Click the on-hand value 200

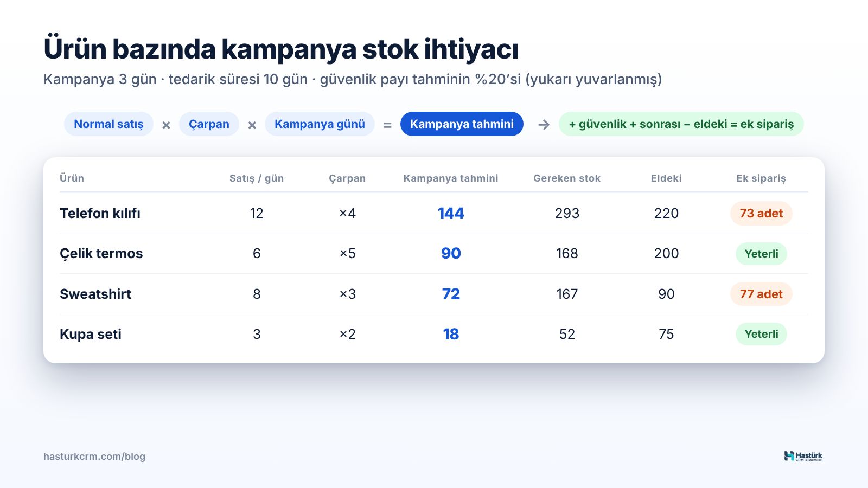pyautogui.click(x=666, y=253)
